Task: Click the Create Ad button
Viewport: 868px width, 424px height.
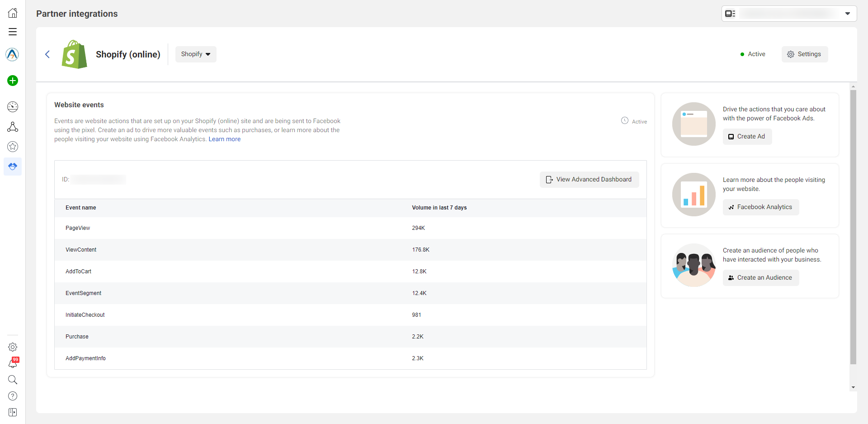Action: (747, 137)
